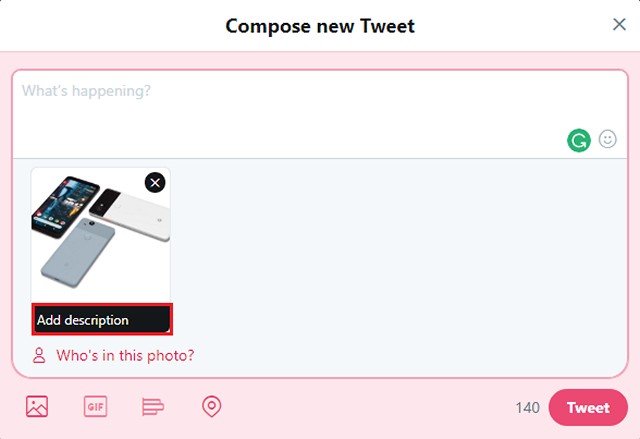Click the white phone in the thumbnail
Viewport: 640px width, 439px height.
pos(130,214)
